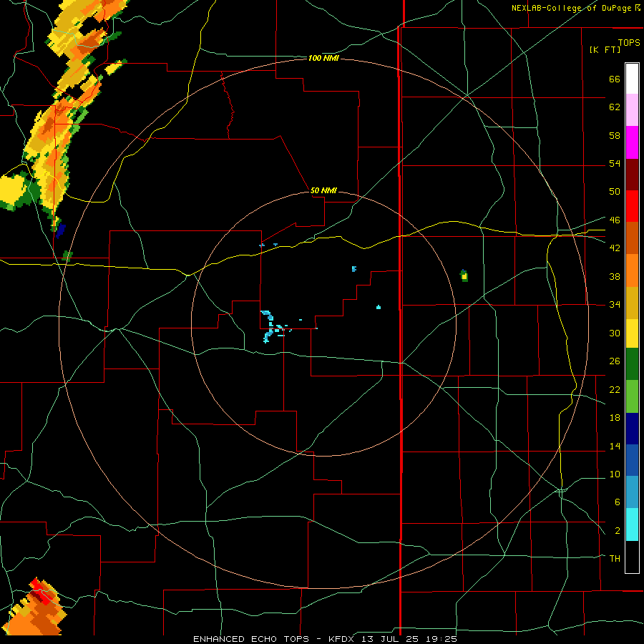The height and width of the screenshot is (644, 644).
Task: Select the "58" legend value
Action: [615, 135]
